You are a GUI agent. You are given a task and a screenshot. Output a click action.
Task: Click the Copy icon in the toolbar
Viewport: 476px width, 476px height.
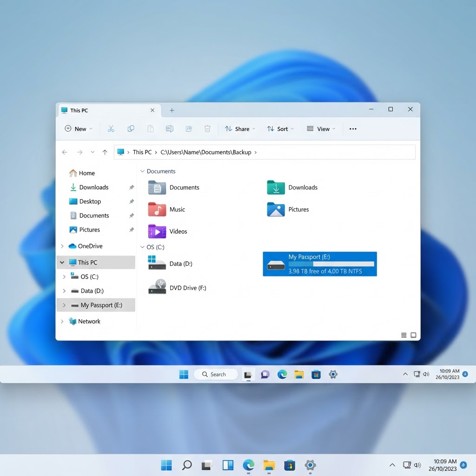point(131,129)
